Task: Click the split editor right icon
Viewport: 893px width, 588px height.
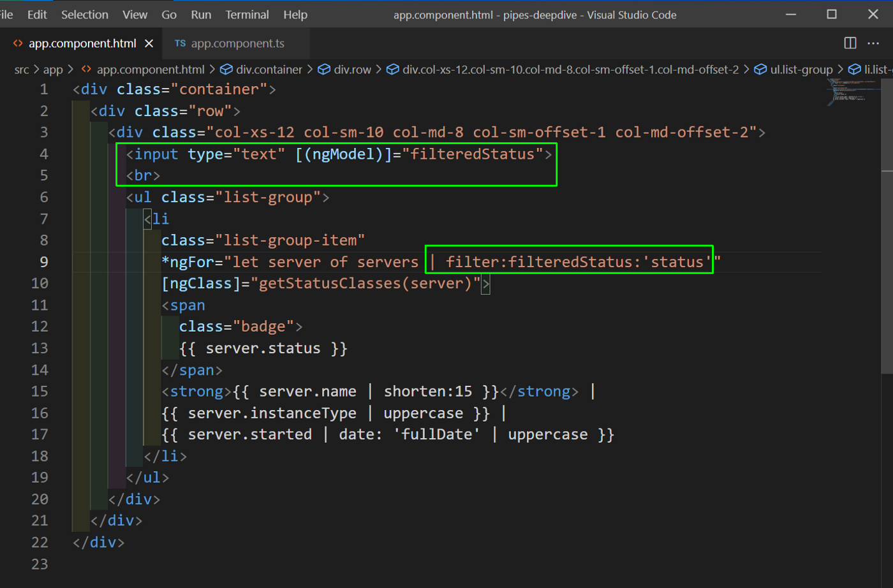Action: click(x=850, y=43)
